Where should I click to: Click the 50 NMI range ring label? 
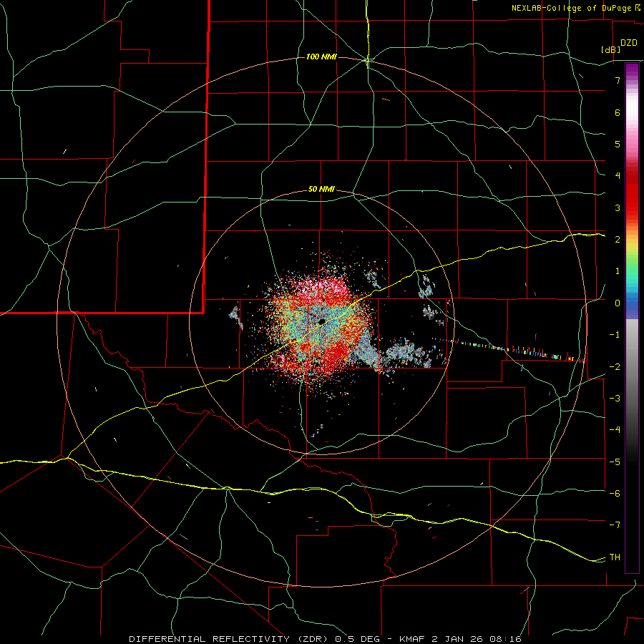(321, 189)
